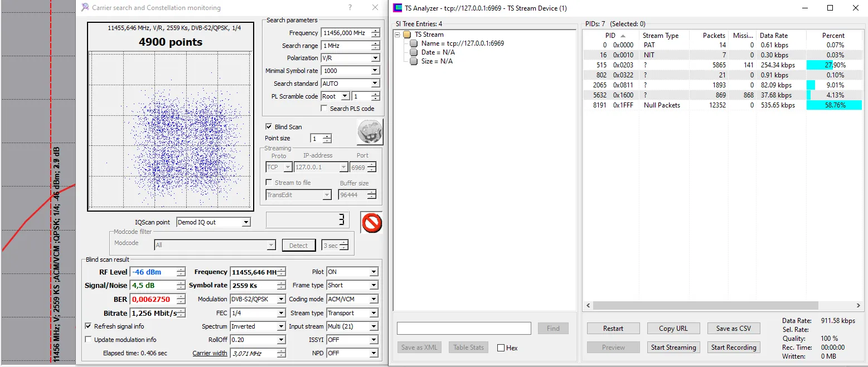The width and height of the screenshot is (868, 367).
Task: Sort by the Stream Type column header
Action: (x=661, y=36)
